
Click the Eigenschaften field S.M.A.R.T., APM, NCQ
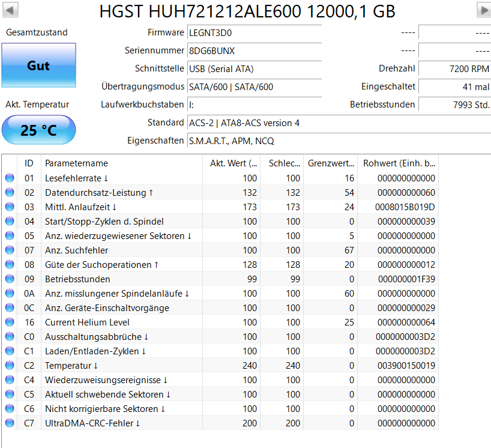coord(339,141)
